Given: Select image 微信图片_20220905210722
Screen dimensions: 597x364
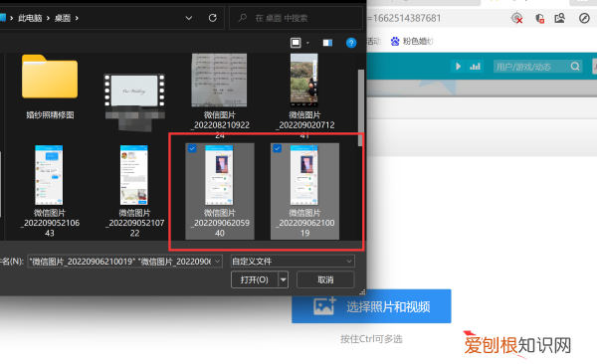Looking at the screenshot, I should [134, 192].
